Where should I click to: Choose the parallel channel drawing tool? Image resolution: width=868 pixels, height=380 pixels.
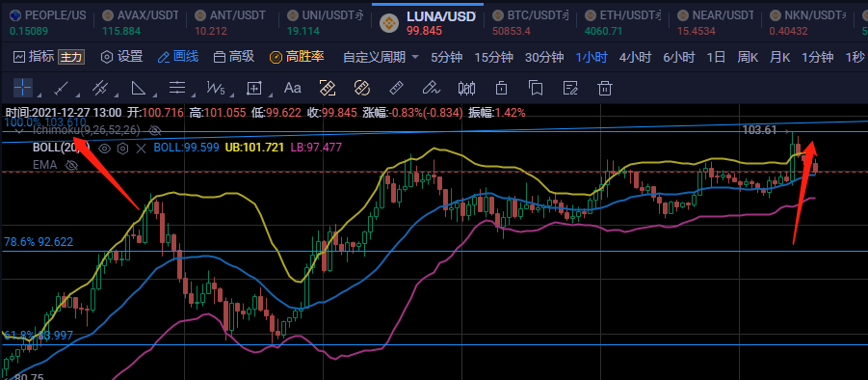(x=99, y=88)
